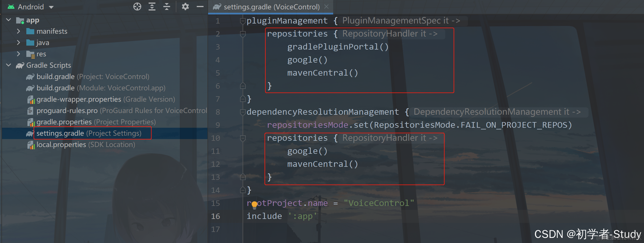The image size is (644, 243).
Task: Select the Gradle Scripts node
Action: (48, 65)
